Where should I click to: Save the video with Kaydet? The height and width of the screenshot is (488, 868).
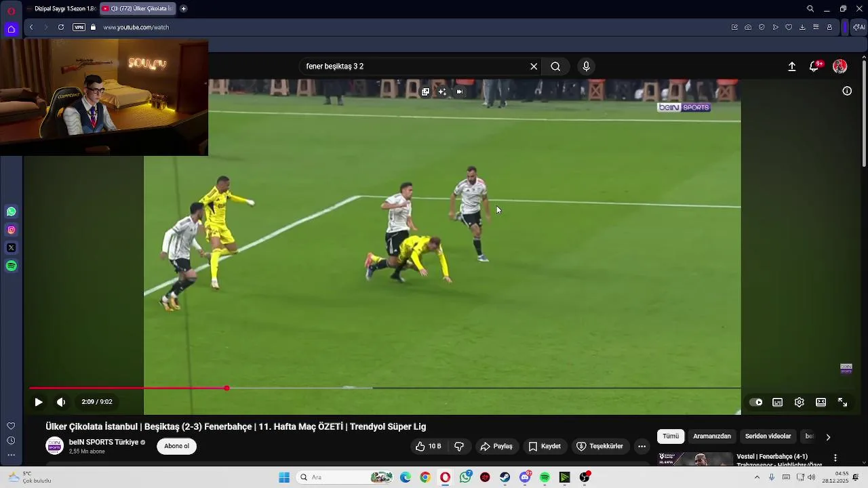pyautogui.click(x=545, y=446)
